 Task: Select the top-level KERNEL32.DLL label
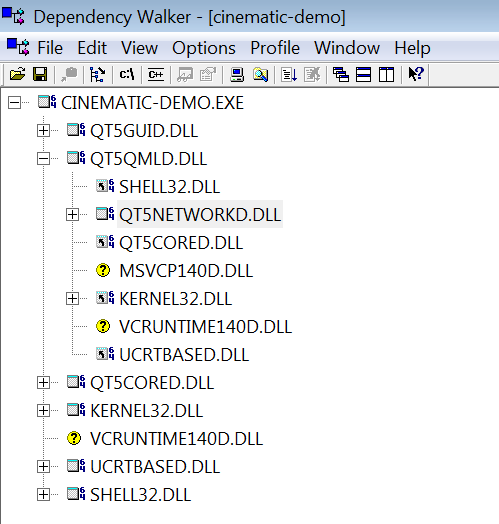(146, 411)
